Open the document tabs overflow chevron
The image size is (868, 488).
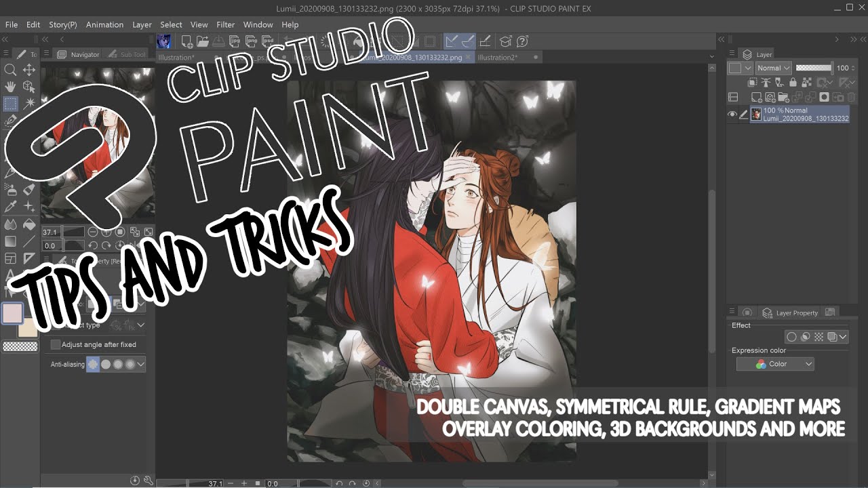coord(711,58)
